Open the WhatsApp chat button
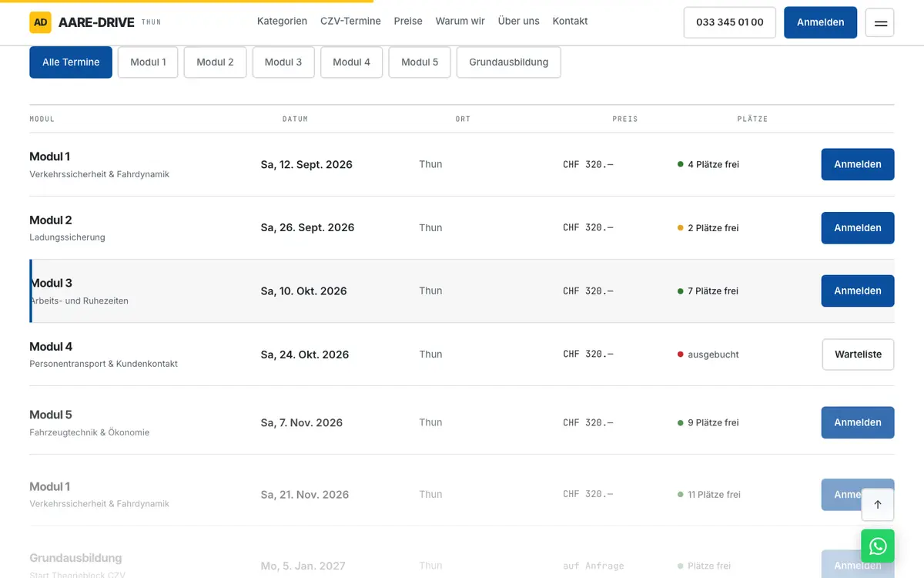 click(878, 546)
